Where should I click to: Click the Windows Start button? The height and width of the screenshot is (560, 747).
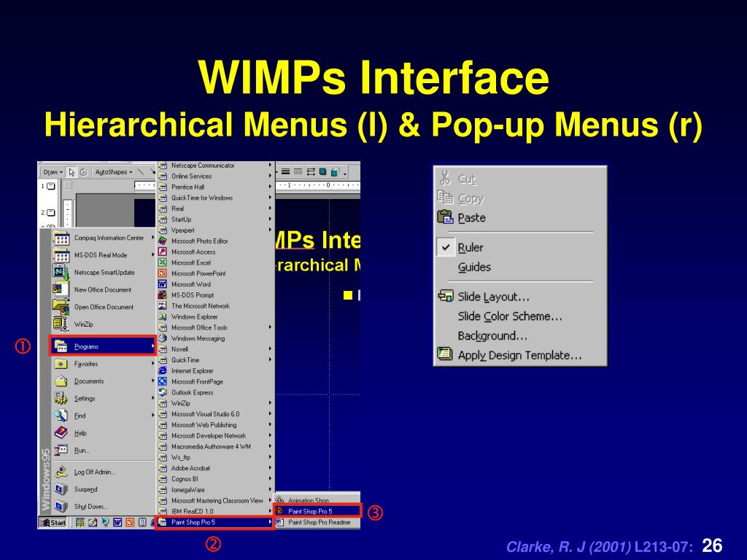pos(53,522)
